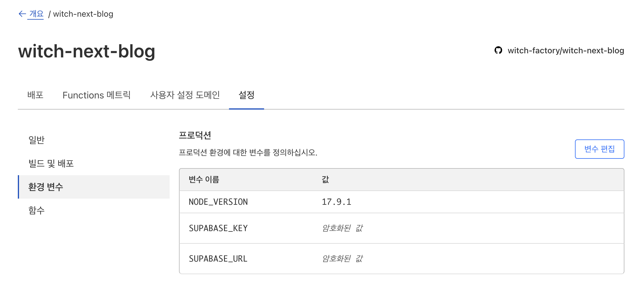Switch to the Functions 메트릭 tab
Image resolution: width=644 pixels, height=290 pixels.
(97, 95)
